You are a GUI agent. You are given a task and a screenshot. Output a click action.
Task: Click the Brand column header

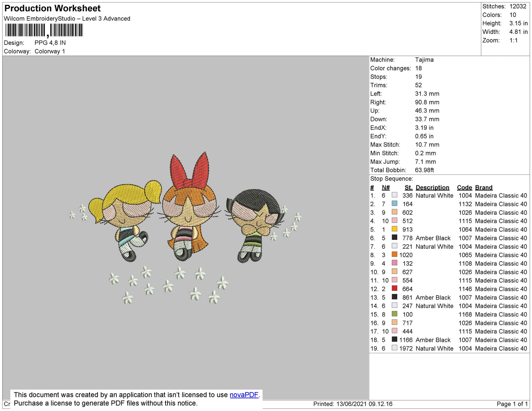point(483,187)
